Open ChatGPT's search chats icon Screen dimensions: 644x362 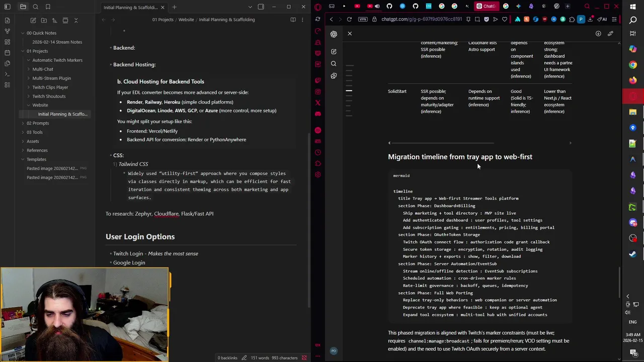pos(334,63)
